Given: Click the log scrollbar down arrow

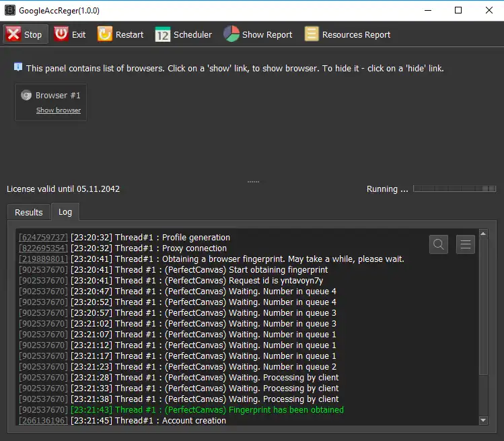Looking at the screenshot, I should [x=483, y=420].
